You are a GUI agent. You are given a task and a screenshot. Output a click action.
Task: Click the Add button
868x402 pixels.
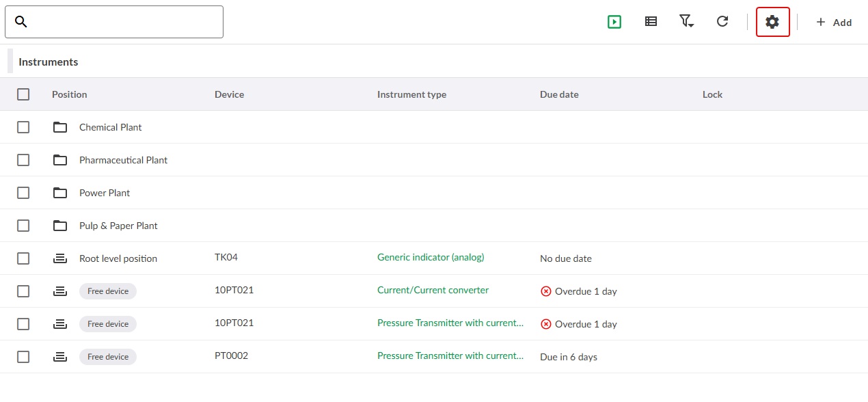coord(834,22)
